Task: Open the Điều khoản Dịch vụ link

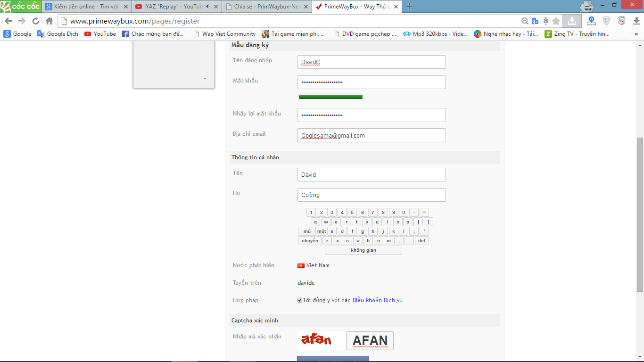Action: [377, 300]
